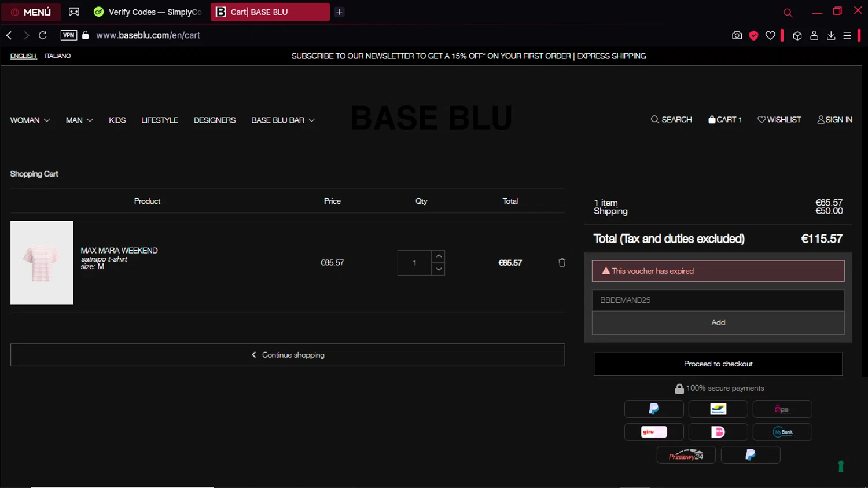Click the Bancontact payment logo

[x=718, y=409]
